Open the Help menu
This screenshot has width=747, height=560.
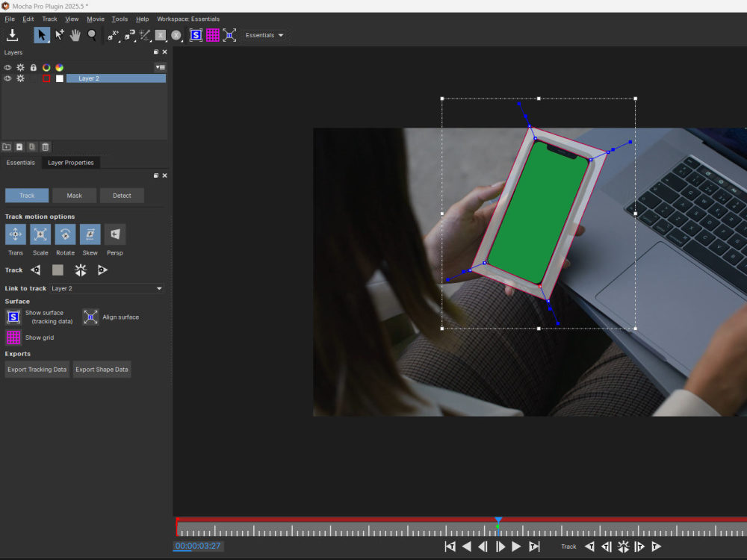(x=143, y=19)
